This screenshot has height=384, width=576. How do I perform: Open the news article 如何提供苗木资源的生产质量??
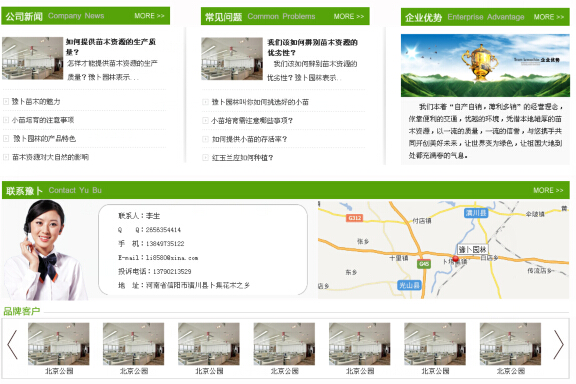click(x=111, y=47)
